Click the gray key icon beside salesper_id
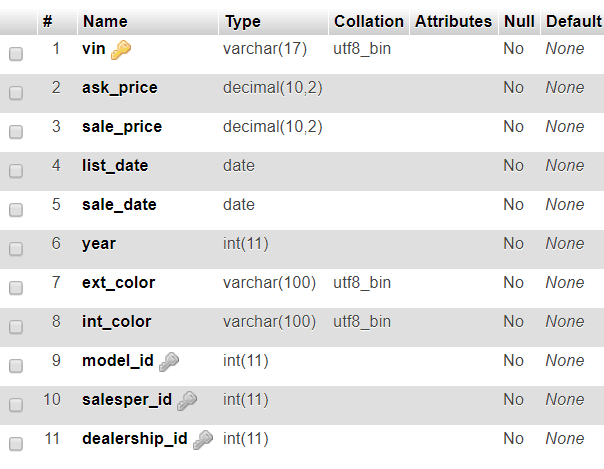The height and width of the screenshot is (469, 604). click(x=187, y=400)
